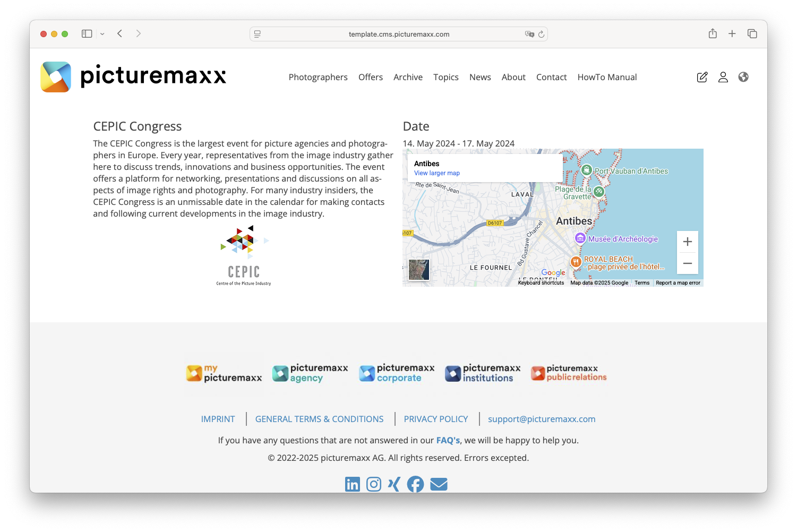
Task: Open the picturemaxx institutions logo
Action: point(483,373)
